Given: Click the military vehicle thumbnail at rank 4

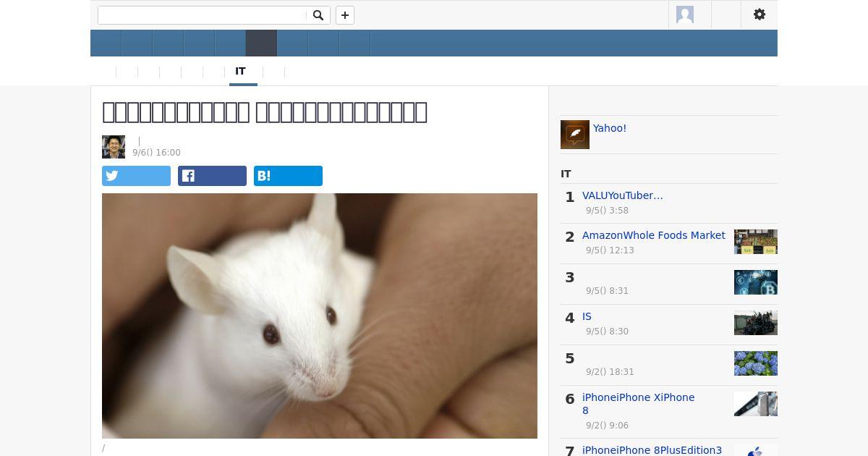Looking at the screenshot, I should tap(756, 323).
